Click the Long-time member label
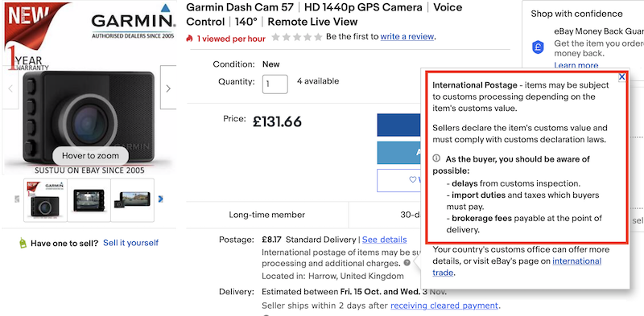Image resolution: width=644 pixels, height=316 pixels. (267, 215)
